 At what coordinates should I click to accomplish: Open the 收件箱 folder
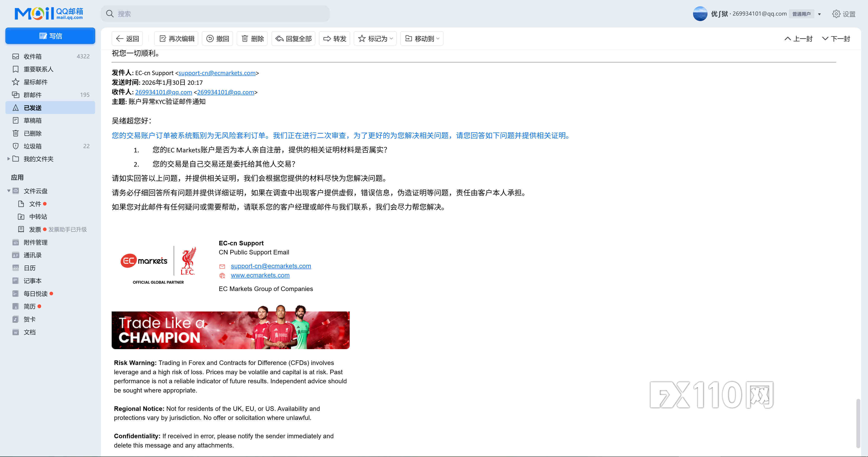point(50,56)
